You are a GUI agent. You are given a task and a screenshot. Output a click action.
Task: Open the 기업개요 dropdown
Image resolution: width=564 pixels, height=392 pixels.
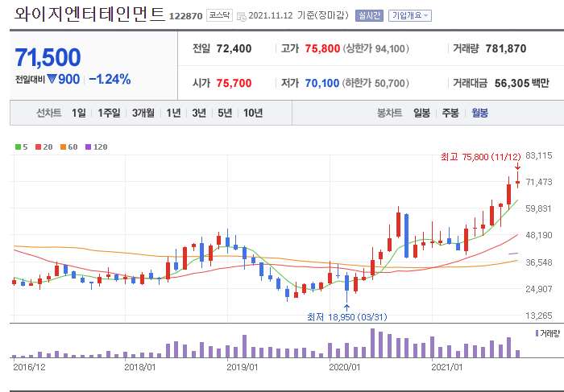click(x=410, y=15)
